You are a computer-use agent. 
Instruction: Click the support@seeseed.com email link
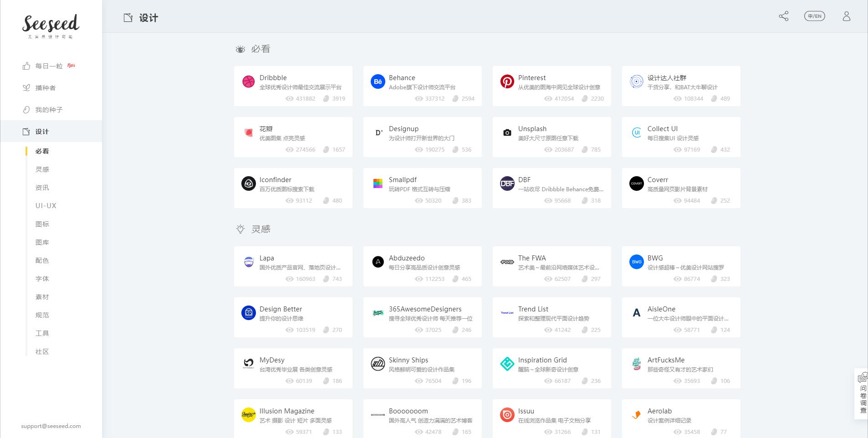pos(51,426)
